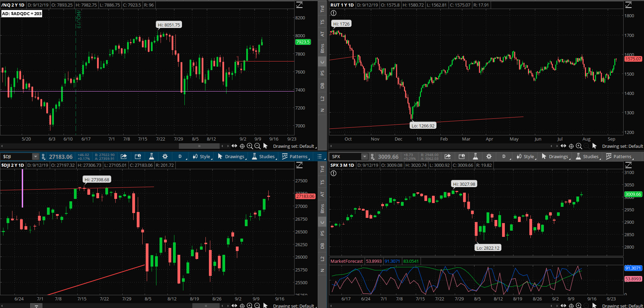Open the list menu icon in the $DJI toolbar
This screenshot has width=644, height=308.
[x=320, y=156]
